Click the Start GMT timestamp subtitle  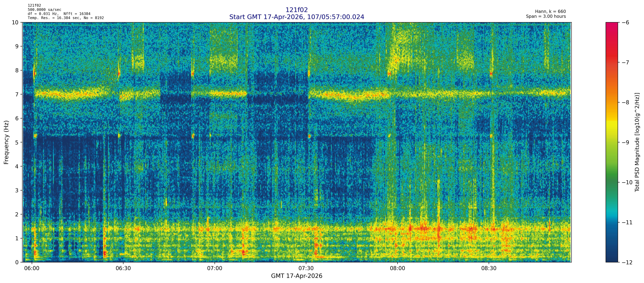click(x=297, y=17)
